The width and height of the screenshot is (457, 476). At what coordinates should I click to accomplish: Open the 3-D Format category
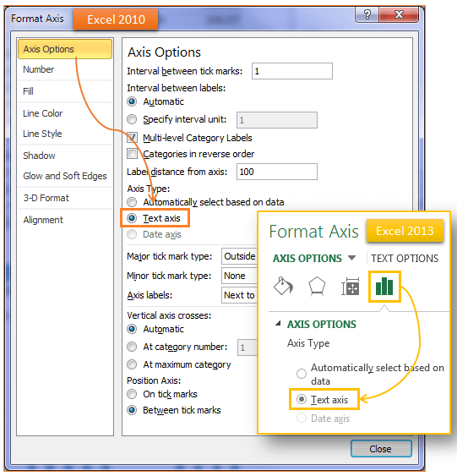point(65,198)
